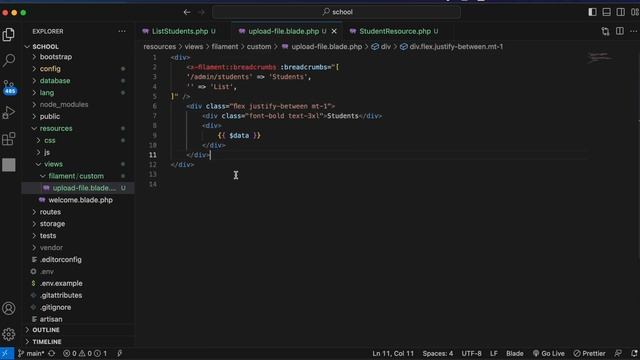Open editor More Actions ellipsis
This screenshot has width=640, height=360.
coord(633,31)
